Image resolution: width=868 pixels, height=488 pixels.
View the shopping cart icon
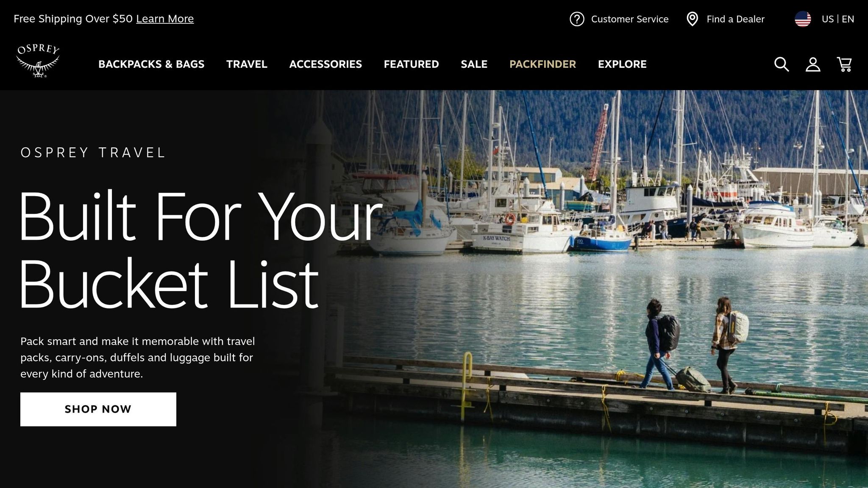[844, 64]
